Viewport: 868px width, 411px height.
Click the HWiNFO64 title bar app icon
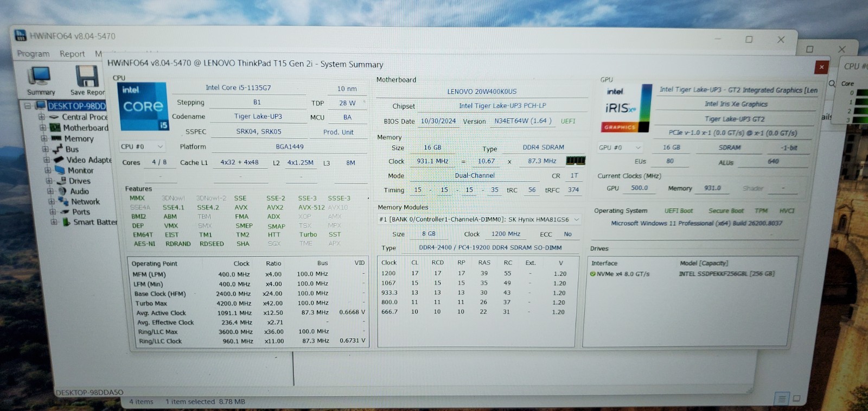tap(21, 36)
